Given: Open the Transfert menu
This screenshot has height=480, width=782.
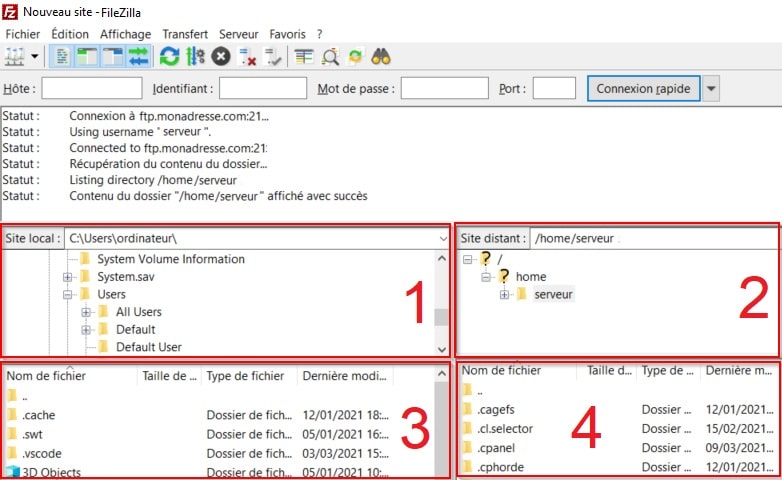Looking at the screenshot, I should pyautogui.click(x=185, y=34).
